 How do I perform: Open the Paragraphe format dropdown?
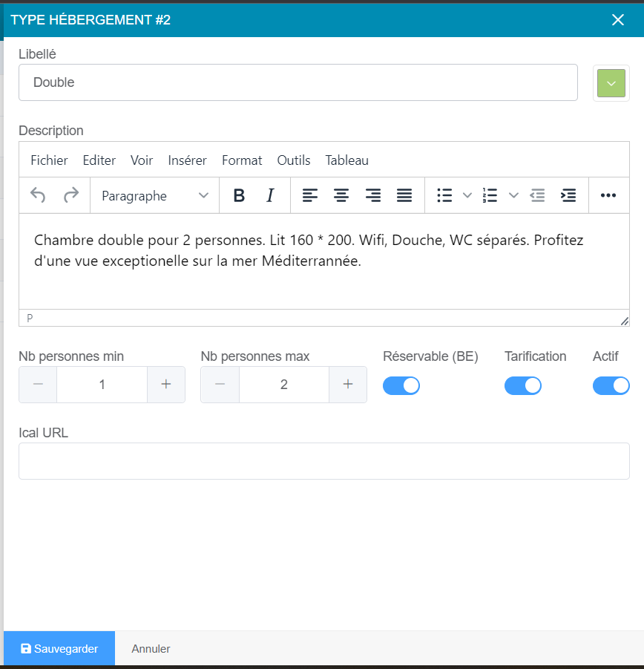154,196
